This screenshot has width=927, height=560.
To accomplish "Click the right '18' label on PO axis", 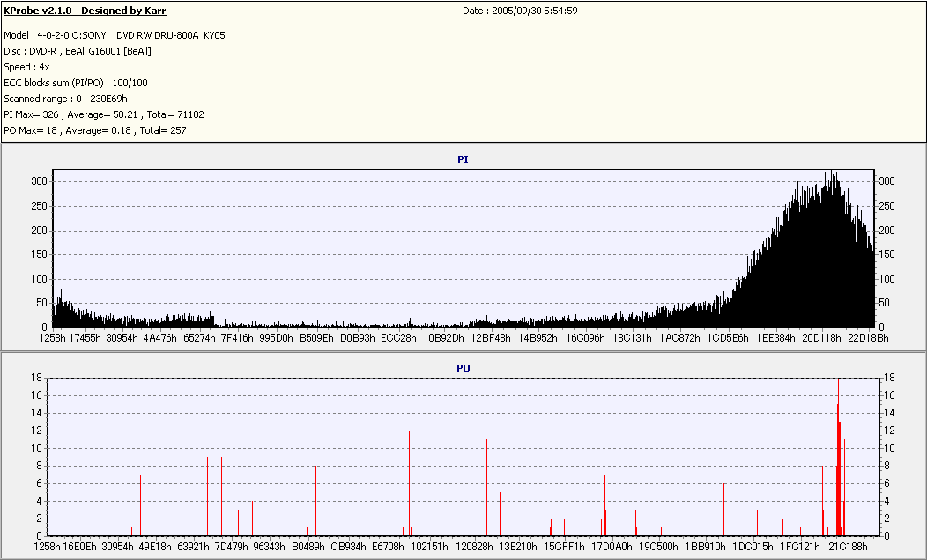I will [889, 378].
